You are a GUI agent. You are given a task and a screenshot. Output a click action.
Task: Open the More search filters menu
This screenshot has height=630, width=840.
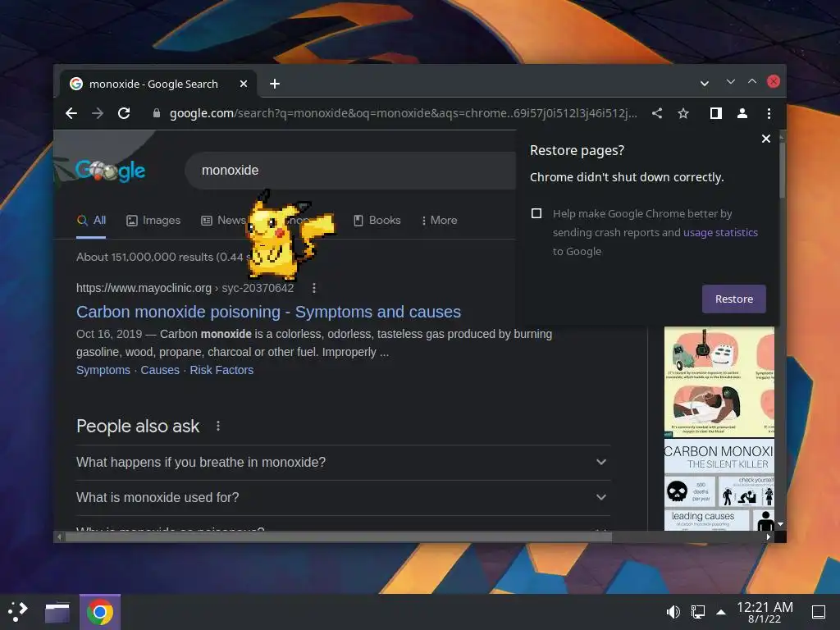click(x=440, y=220)
